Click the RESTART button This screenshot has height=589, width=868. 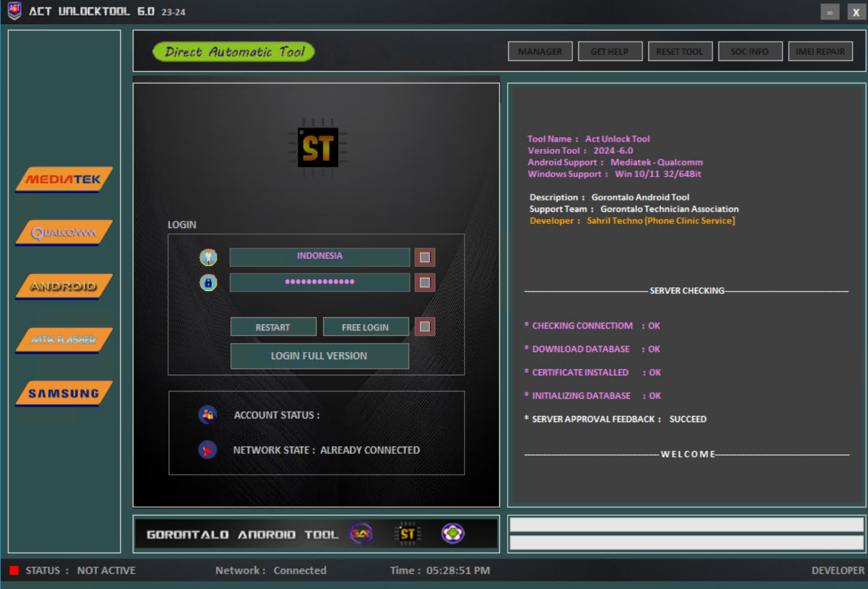pos(274,327)
